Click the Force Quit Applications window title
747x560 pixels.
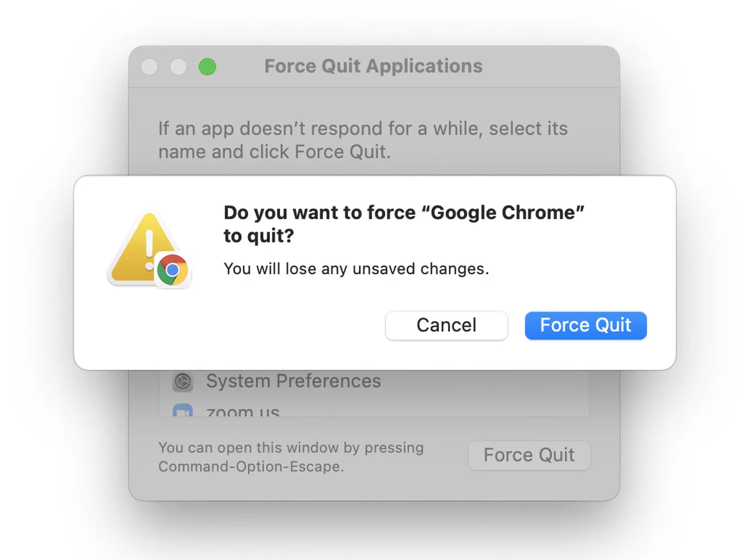pos(373,66)
